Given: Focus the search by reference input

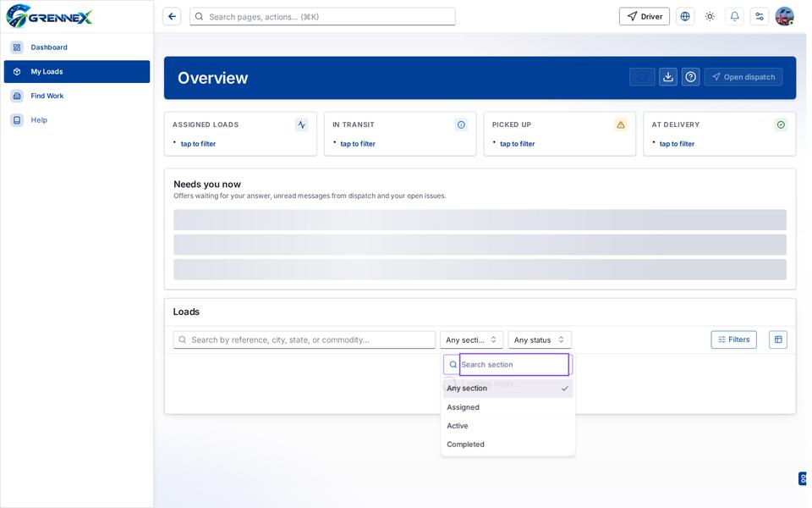Looking at the screenshot, I should tap(304, 340).
